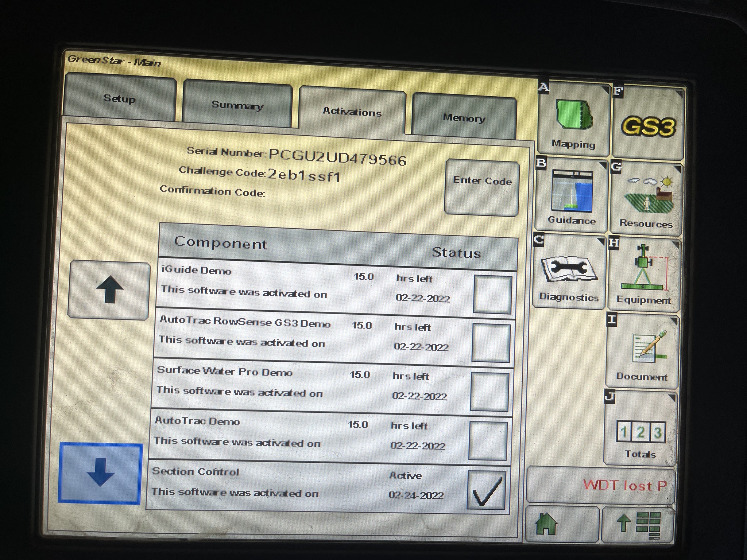Switch to the Setup tab
Viewport: 747px width, 560px height.
click(120, 98)
